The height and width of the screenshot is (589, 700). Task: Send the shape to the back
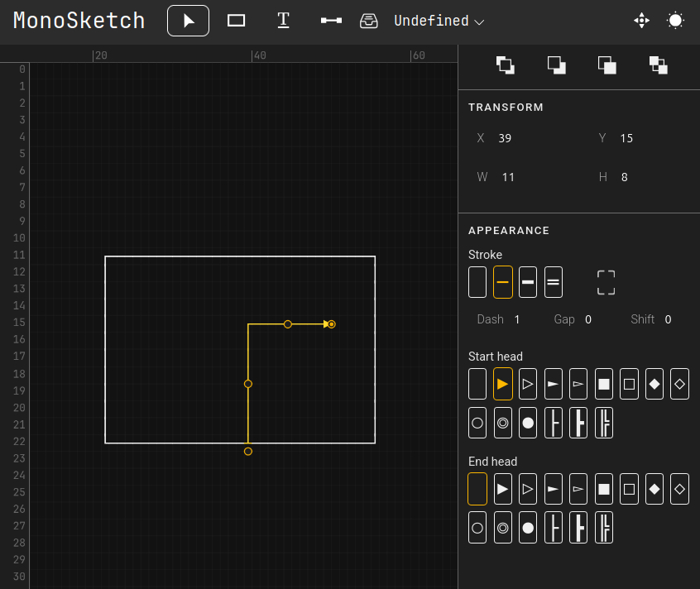pyautogui.click(x=659, y=65)
